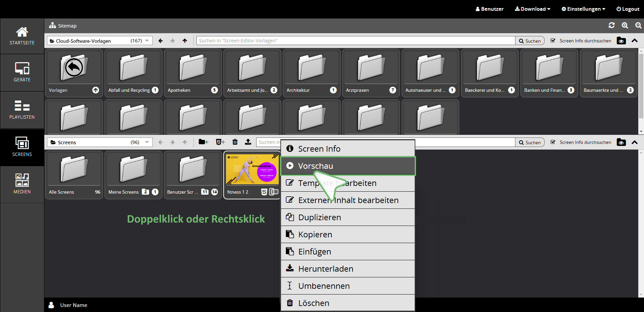Toggle Screen Info durchsuchen checkbox in templates panel
The width and height of the screenshot is (644, 312).
coord(553,41)
